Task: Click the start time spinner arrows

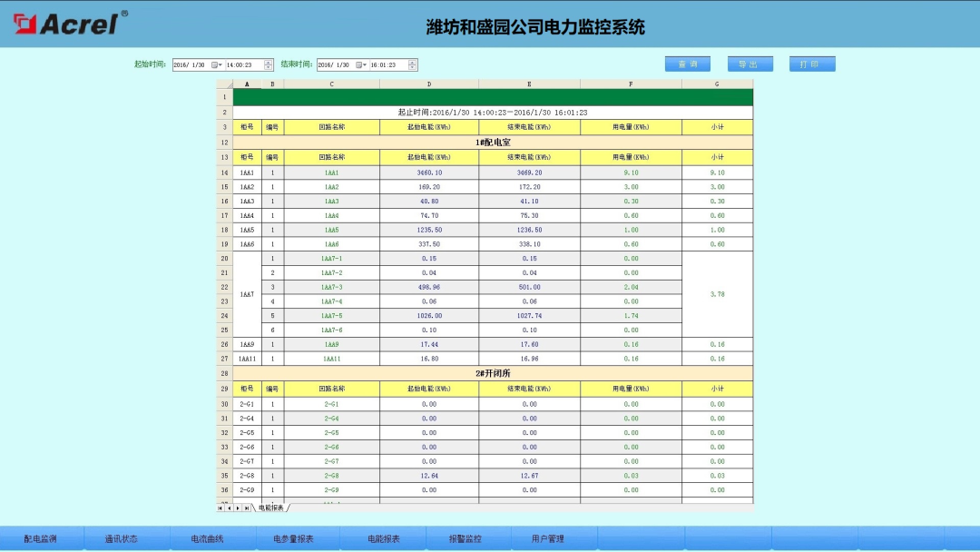Action: [268, 65]
